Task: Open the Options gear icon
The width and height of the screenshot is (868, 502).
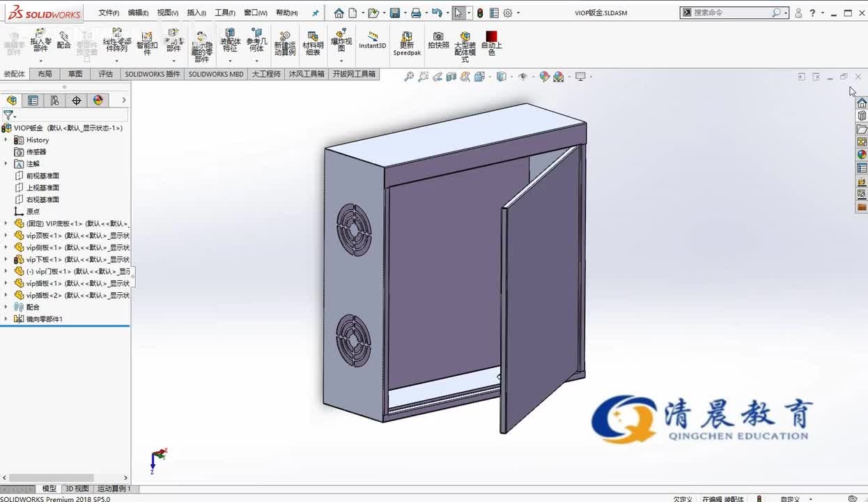Action: 508,13
